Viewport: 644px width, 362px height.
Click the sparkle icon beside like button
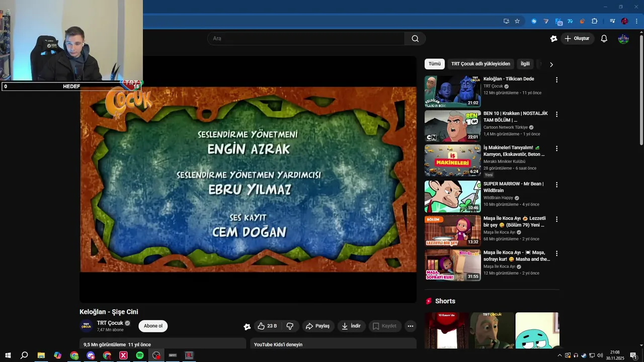247,326
